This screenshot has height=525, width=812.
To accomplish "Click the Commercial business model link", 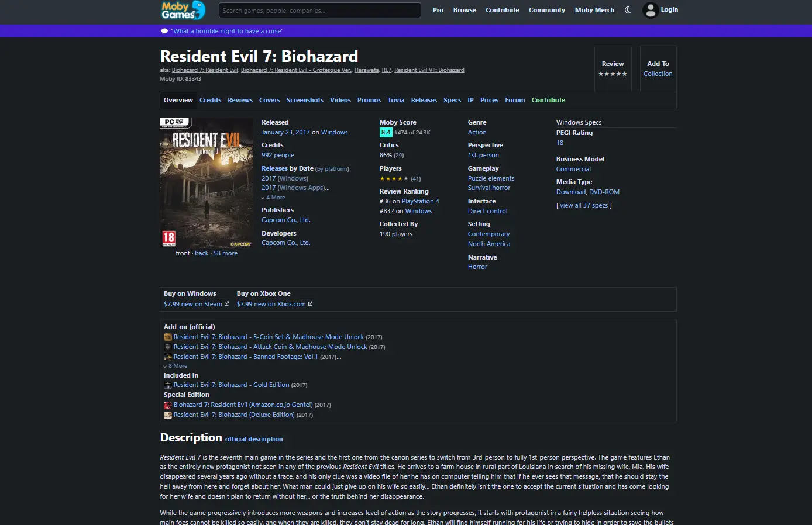I will pyautogui.click(x=573, y=169).
